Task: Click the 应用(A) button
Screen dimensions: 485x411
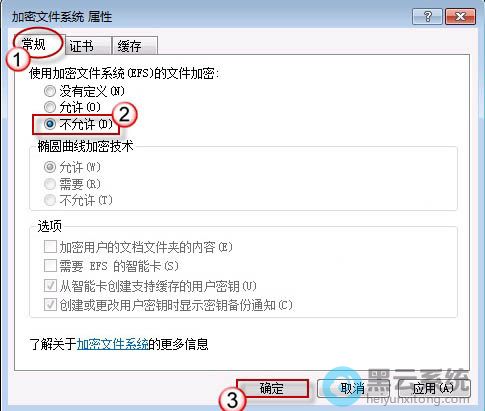Action: 433,389
